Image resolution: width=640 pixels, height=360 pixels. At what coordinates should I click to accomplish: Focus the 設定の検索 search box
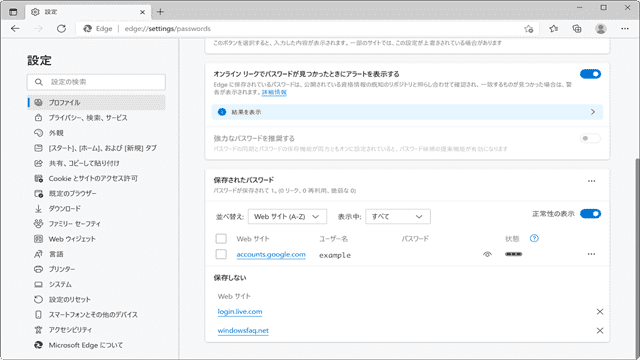[96, 82]
